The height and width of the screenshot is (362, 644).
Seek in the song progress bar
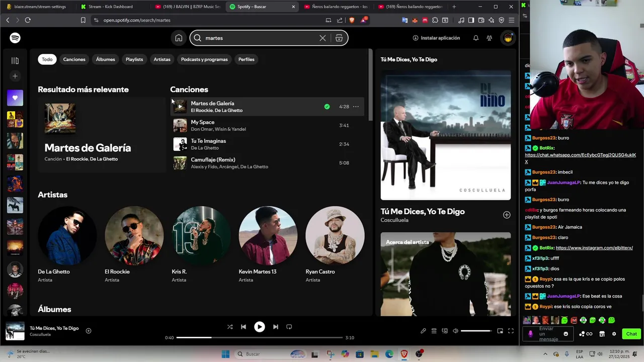click(260, 337)
